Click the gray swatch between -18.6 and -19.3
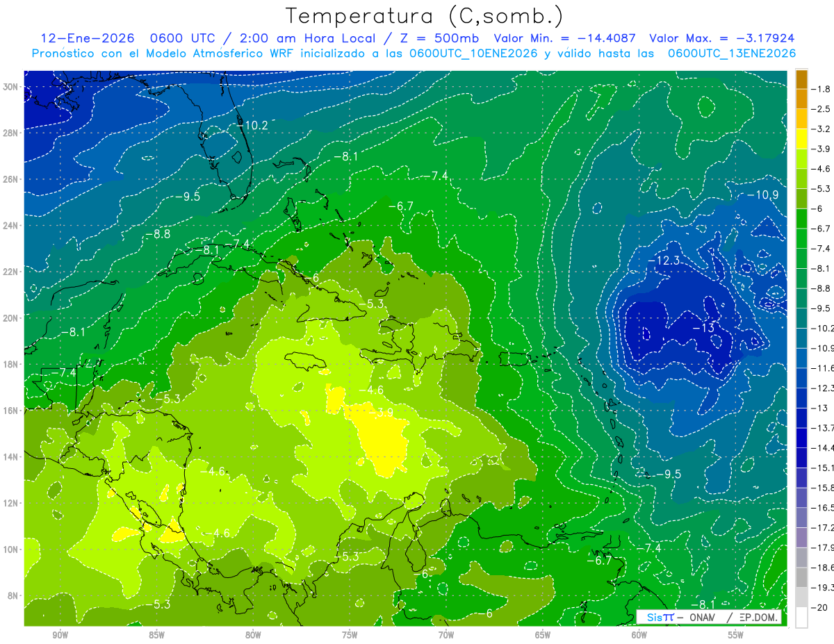Screen dimensions: 834x644 click(x=801, y=577)
